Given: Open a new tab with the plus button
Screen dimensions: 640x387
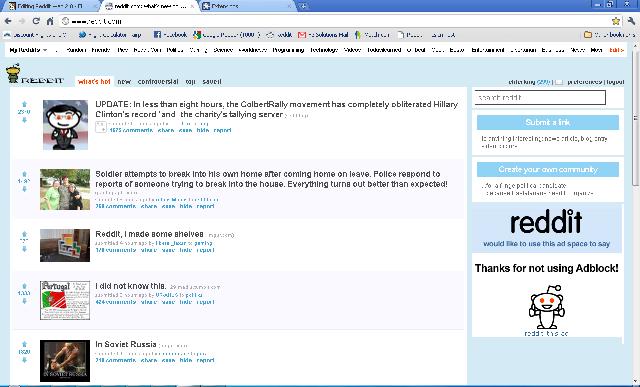Looking at the screenshot, I should [303, 6].
